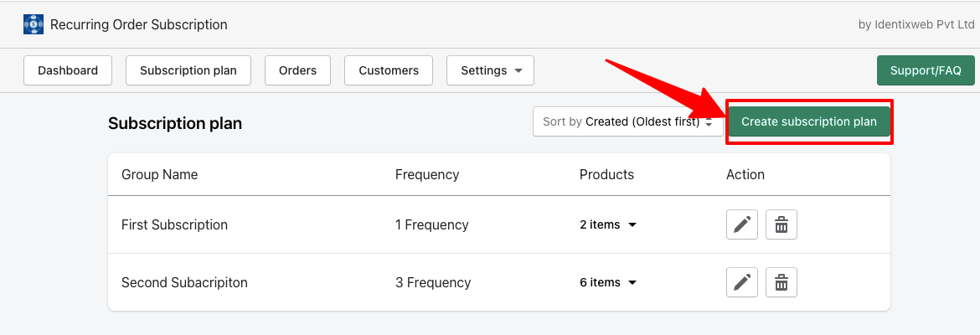Open the Settings dropdown menu
The height and width of the screenshot is (335, 980).
(491, 70)
